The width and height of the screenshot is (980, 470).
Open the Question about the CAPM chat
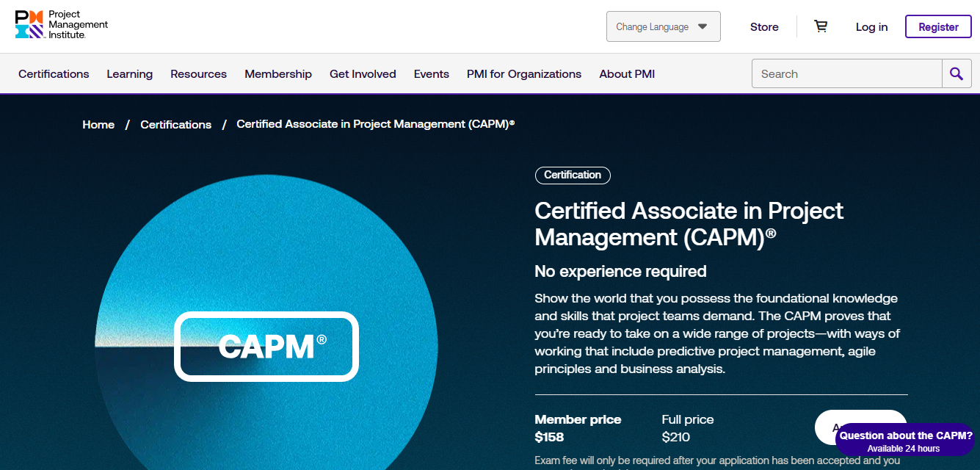pyautogui.click(x=905, y=441)
